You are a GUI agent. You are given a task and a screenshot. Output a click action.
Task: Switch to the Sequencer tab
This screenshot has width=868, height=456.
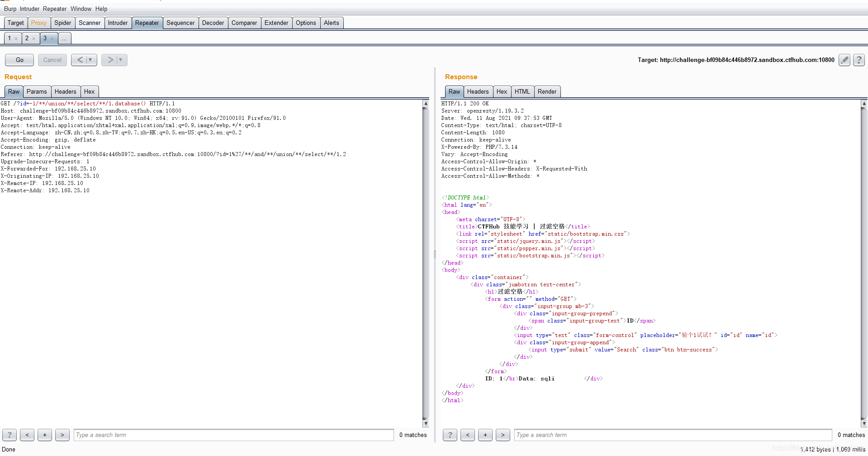[x=180, y=23]
